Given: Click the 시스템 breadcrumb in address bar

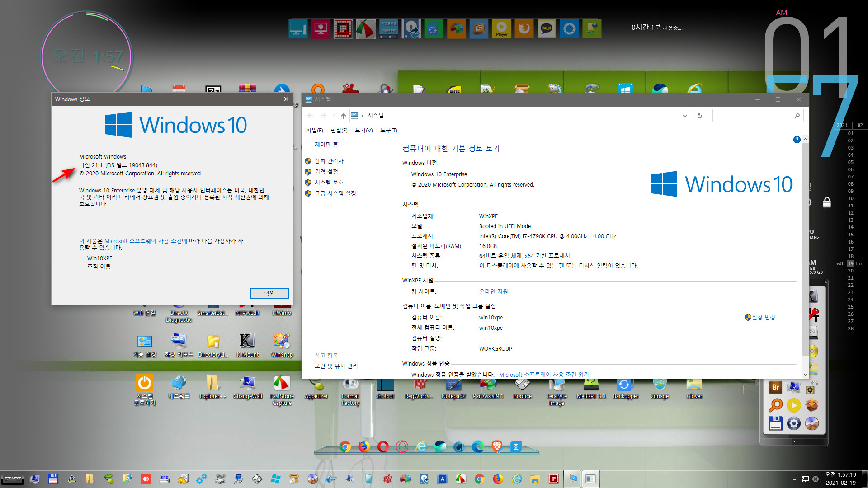Looking at the screenshot, I should click(x=375, y=116).
